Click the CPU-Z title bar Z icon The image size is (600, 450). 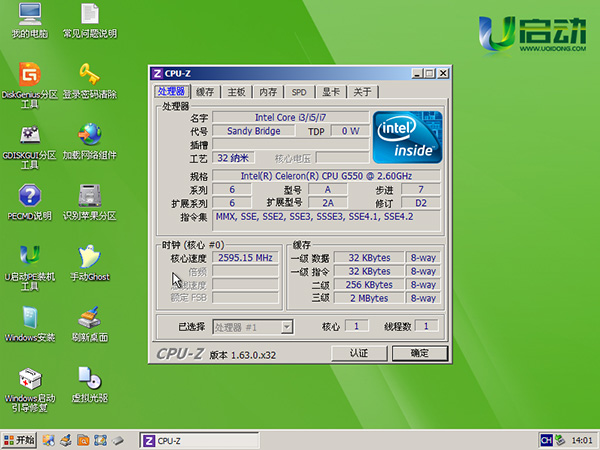pyautogui.click(x=157, y=73)
